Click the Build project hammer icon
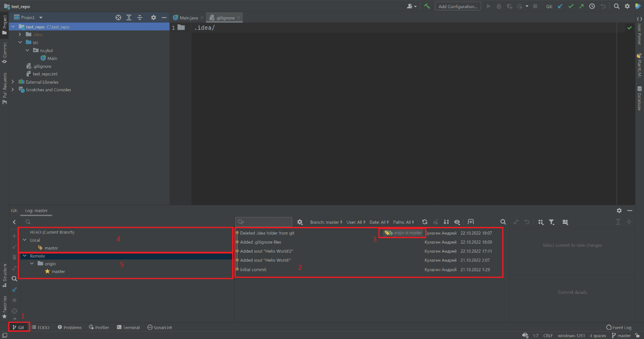The image size is (644, 339). pyautogui.click(x=427, y=6)
